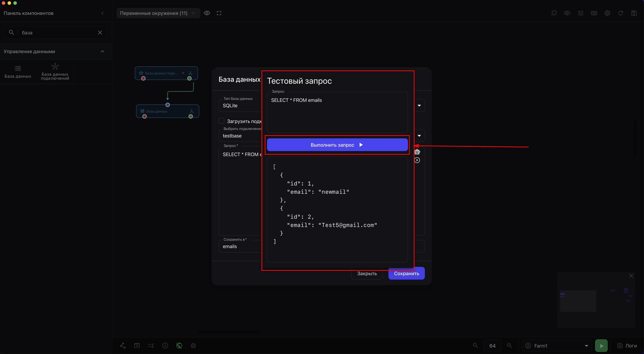Viewport: 644px width, 354px height.
Task: Collapse the Управление данными section
Action: (x=102, y=51)
